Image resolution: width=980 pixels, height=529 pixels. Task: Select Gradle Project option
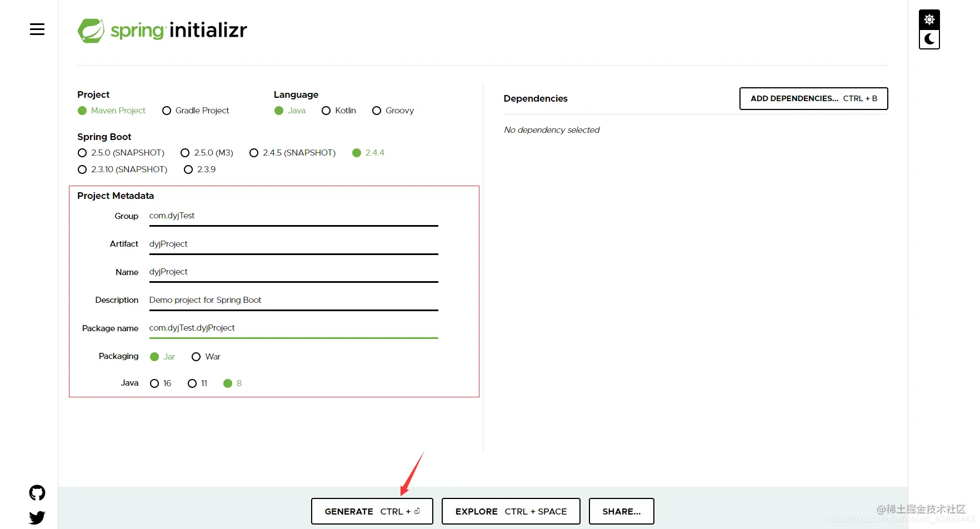196,111
